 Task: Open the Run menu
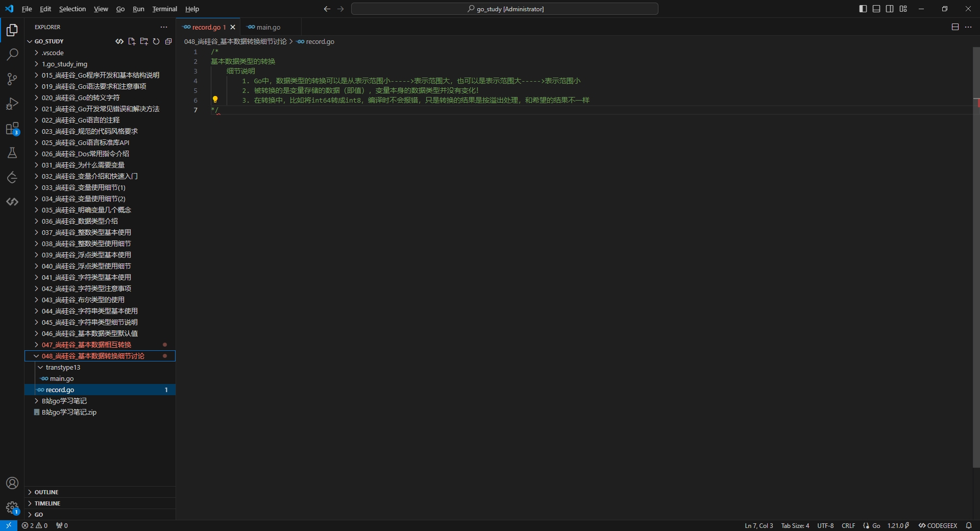138,9
